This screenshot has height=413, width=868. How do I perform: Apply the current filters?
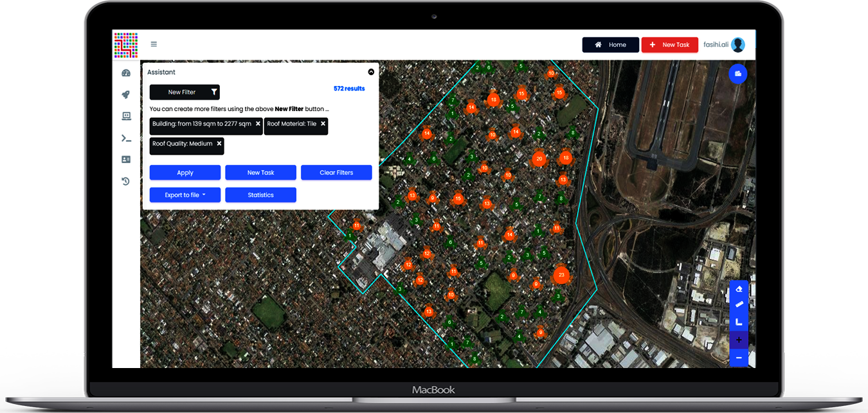185,173
